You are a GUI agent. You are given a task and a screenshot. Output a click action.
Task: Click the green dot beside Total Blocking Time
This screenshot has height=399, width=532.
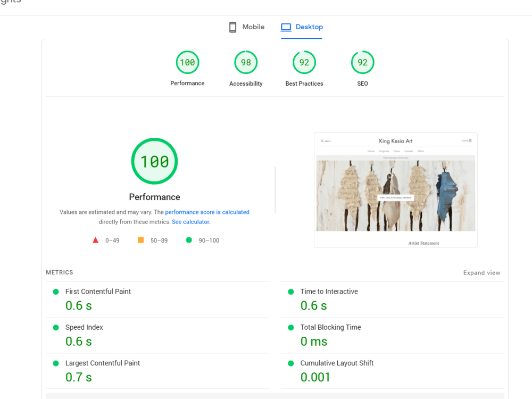pyautogui.click(x=290, y=327)
